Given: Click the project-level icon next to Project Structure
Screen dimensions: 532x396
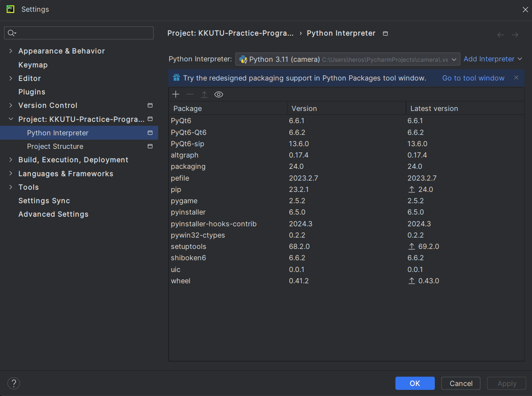Looking at the screenshot, I should (x=150, y=146).
